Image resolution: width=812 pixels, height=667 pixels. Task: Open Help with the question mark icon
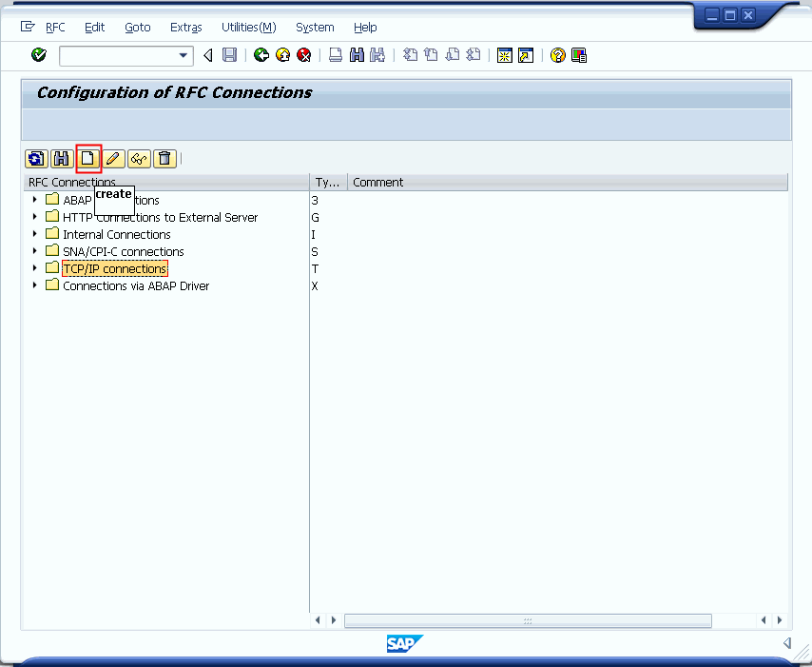tap(557, 54)
